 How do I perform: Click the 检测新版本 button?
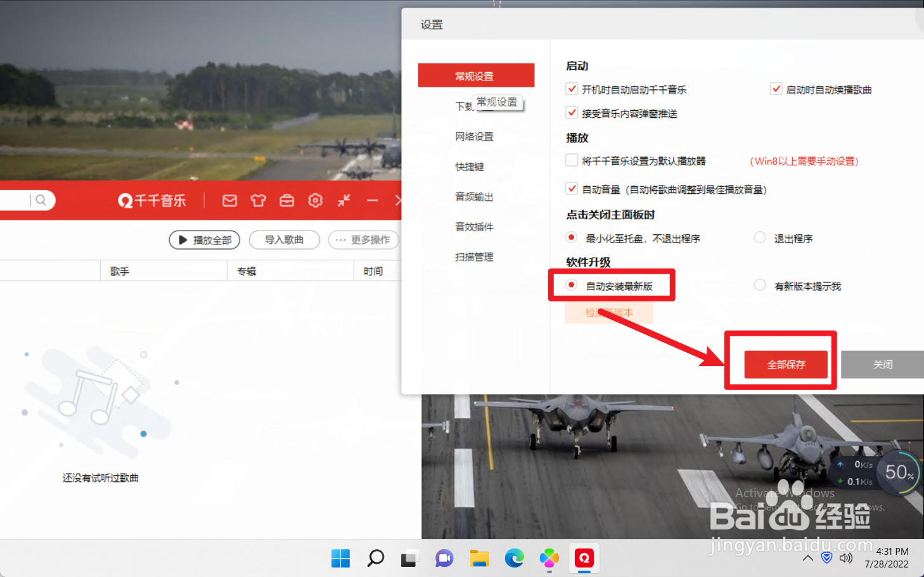[609, 312]
